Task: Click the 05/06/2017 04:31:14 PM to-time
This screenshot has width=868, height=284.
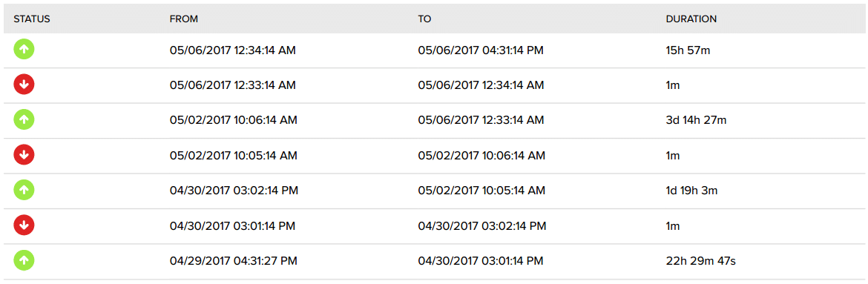Action: tap(481, 50)
